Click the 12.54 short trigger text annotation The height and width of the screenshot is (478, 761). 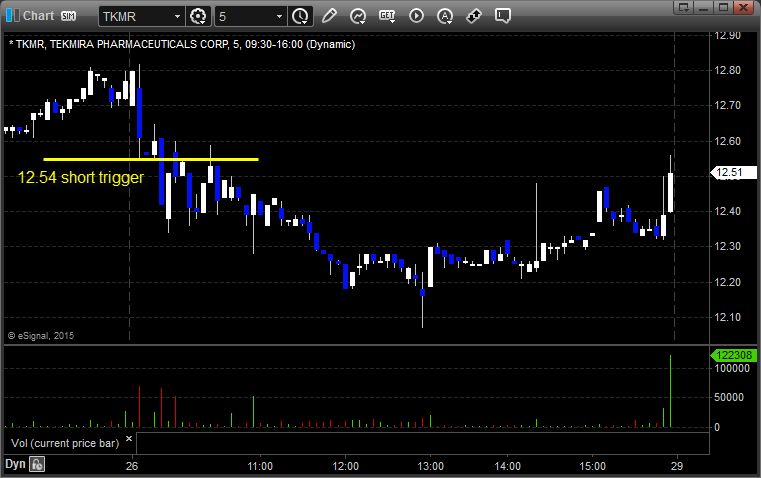(x=81, y=178)
